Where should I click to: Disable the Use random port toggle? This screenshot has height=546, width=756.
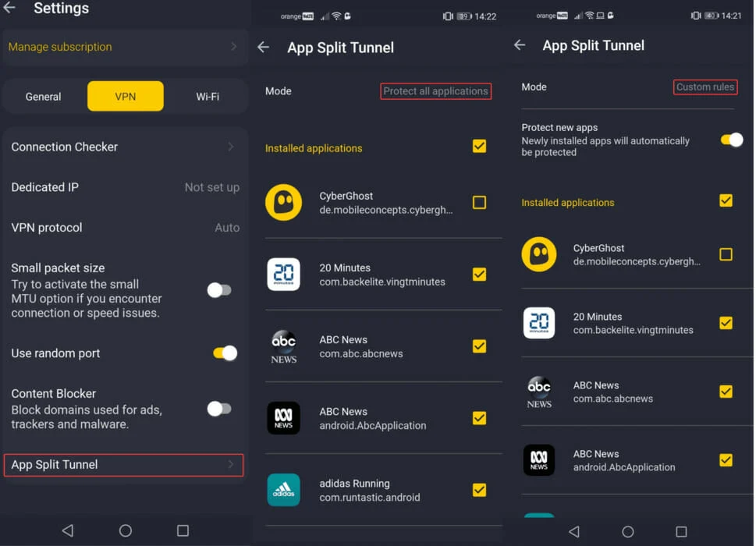click(x=225, y=353)
